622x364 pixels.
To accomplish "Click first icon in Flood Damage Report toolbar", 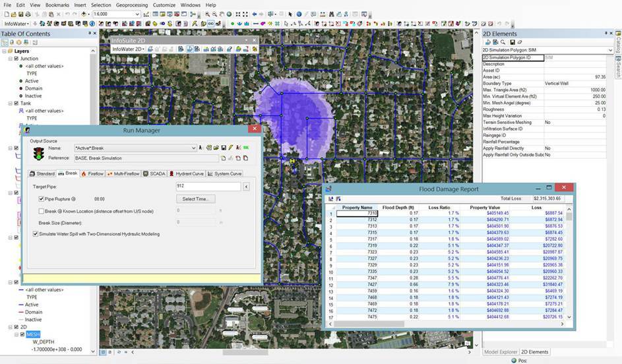I will (x=331, y=198).
